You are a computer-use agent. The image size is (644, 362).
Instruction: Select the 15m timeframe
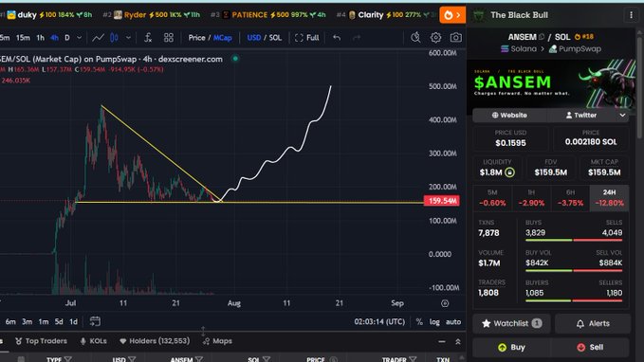23,38
